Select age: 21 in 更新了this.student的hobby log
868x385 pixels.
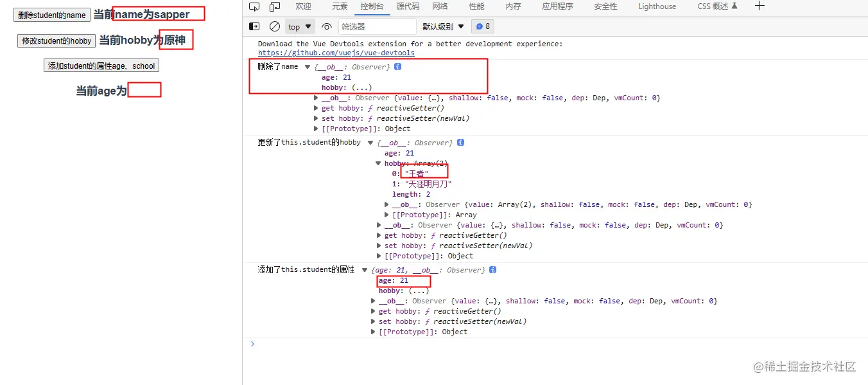tap(399, 153)
